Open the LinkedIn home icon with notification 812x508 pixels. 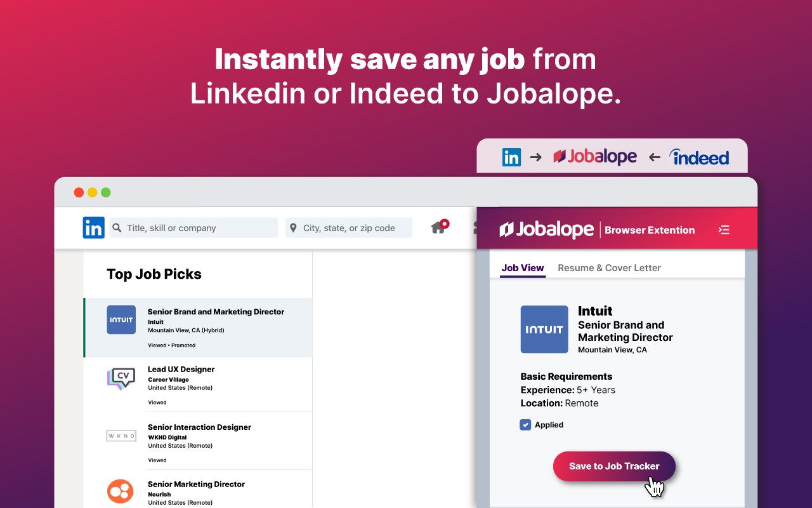point(438,227)
